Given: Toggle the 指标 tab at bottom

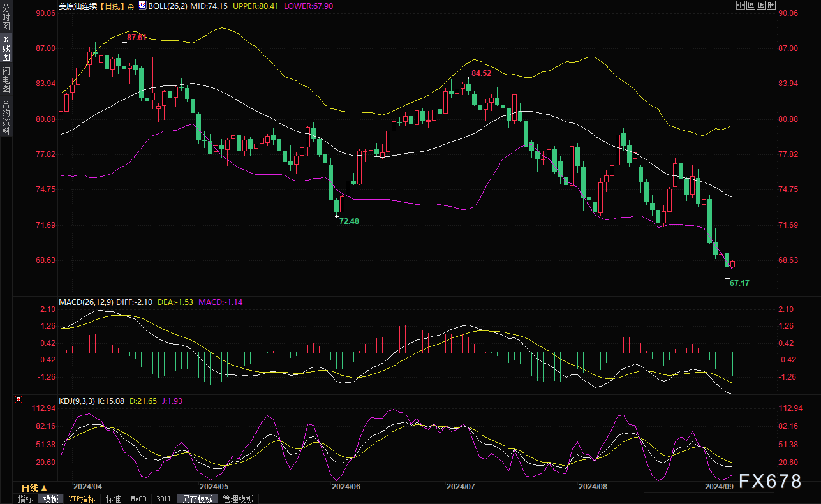Looking at the screenshot, I should point(26,499).
